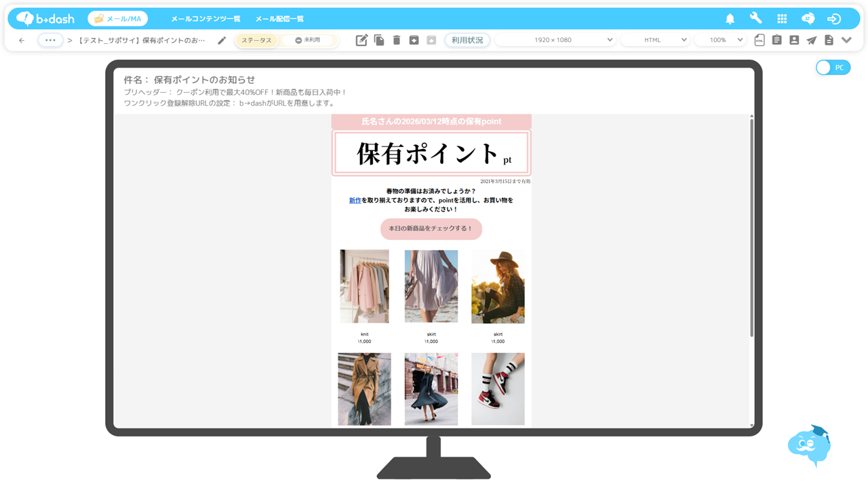Click the notification bell icon
The width and height of the screenshot is (868, 488).
730,19
